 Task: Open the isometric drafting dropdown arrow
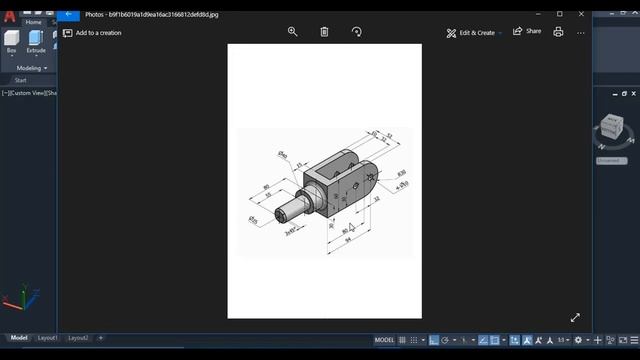pos(473,340)
